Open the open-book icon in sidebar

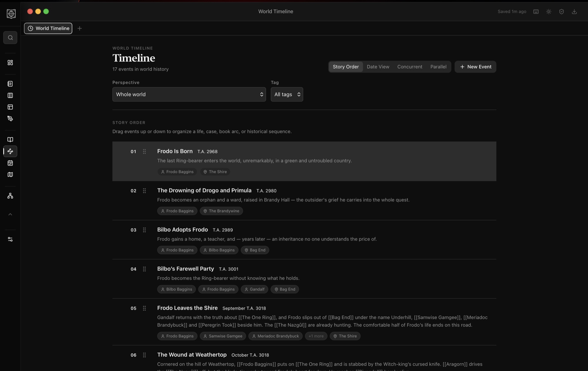(x=10, y=140)
